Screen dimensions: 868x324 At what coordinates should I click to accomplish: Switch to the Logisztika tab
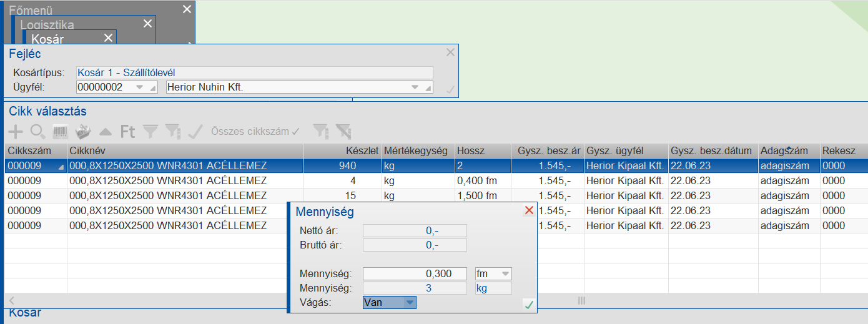click(x=47, y=25)
